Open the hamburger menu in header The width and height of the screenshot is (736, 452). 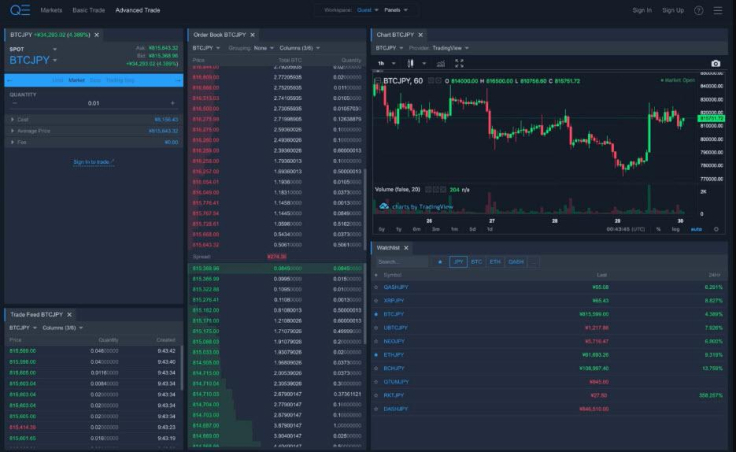[x=718, y=10]
